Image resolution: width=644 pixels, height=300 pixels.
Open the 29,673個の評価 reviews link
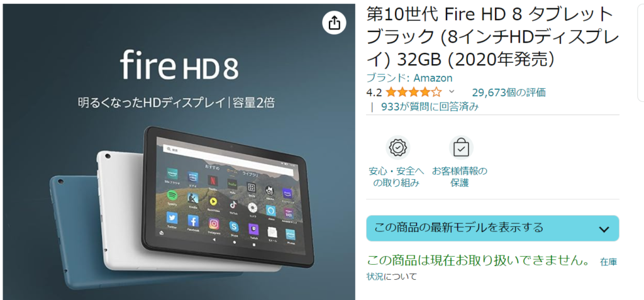pyautogui.click(x=508, y=92)
